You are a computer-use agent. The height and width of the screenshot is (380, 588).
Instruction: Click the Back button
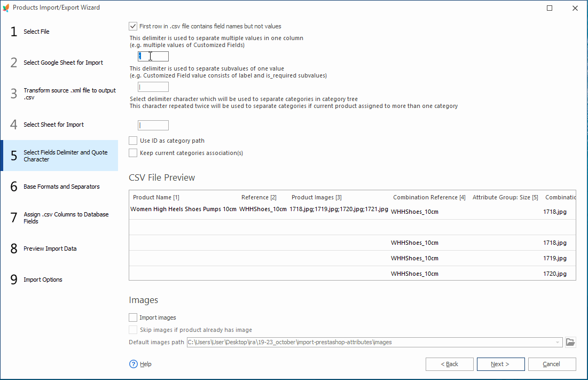point(449,364)
